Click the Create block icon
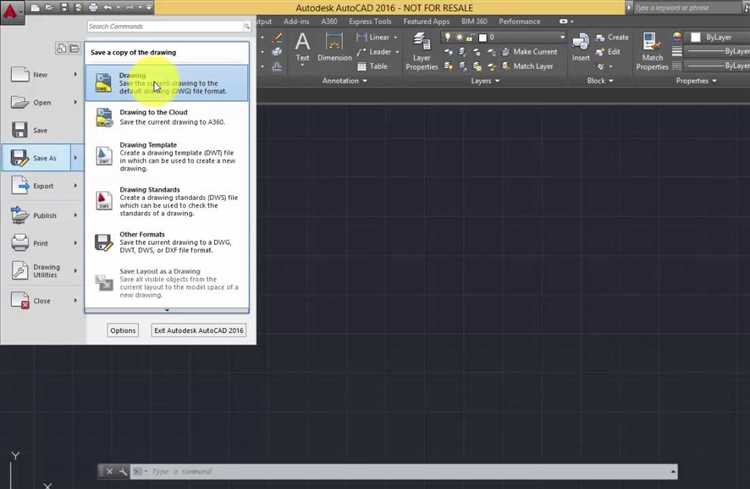The image size is (750, 489). pos(611,37)
